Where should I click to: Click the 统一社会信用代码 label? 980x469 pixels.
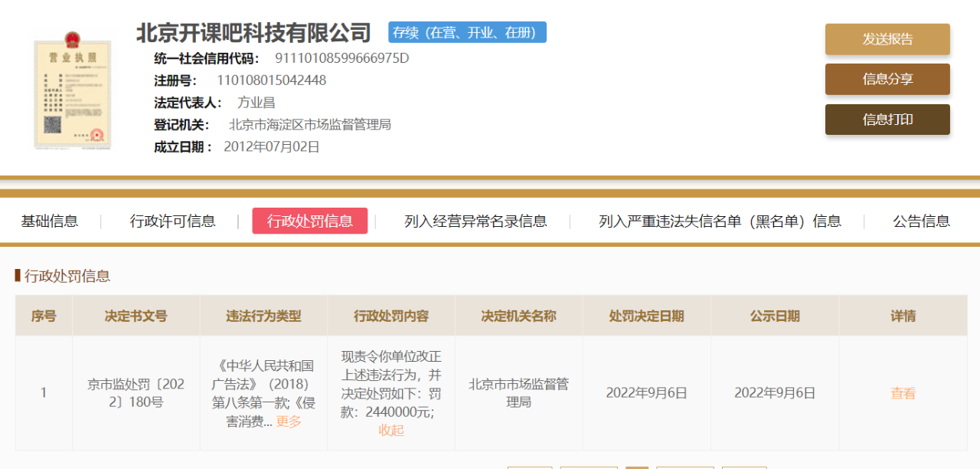pyautogui.click(x=207, y=58)
